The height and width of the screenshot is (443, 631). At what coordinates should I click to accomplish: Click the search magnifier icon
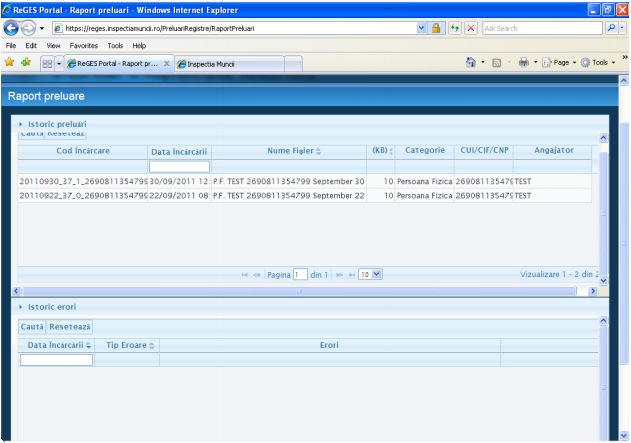coord(611,28)
